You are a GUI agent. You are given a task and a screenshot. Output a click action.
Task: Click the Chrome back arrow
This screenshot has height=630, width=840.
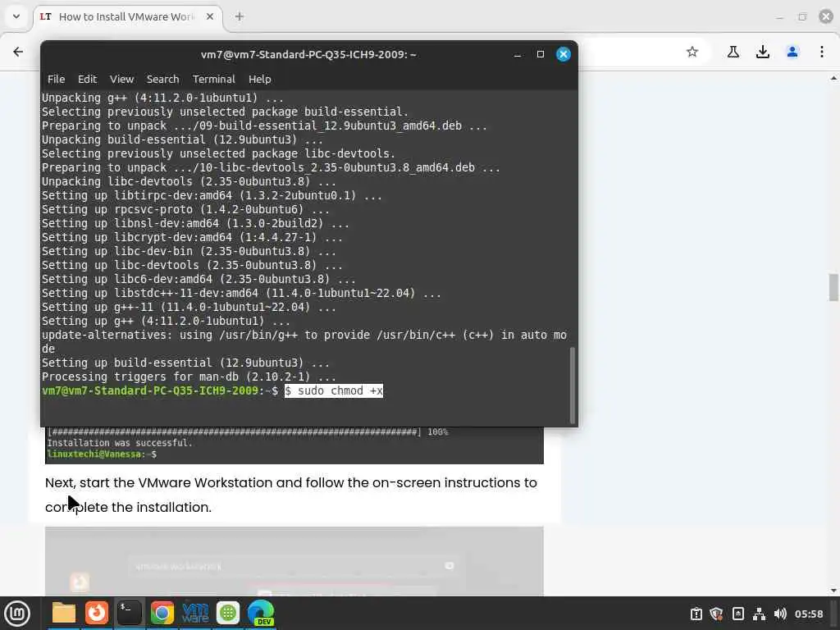(18, 52)
